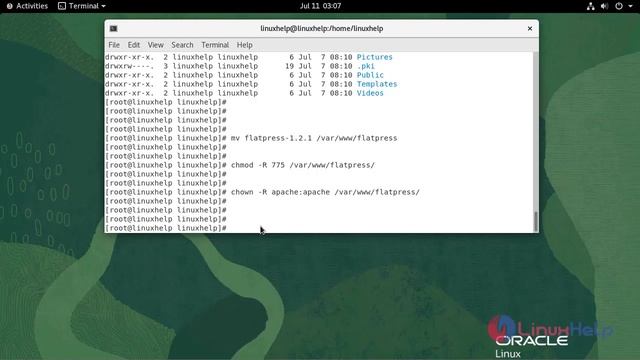Open the File menu
Viewport: 640px width, 360px height.
(x=114, y=45)
